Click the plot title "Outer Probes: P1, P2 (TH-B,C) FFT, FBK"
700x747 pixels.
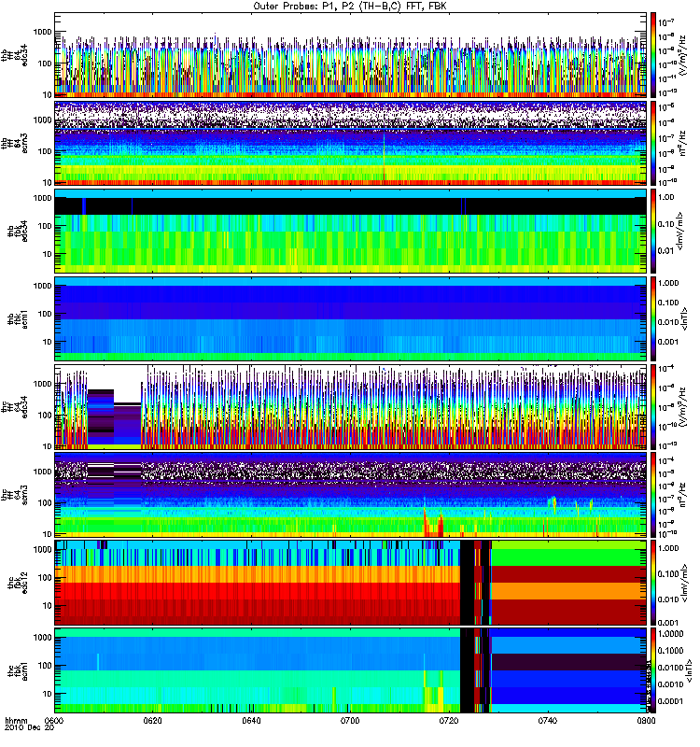[x=350, y=7]
